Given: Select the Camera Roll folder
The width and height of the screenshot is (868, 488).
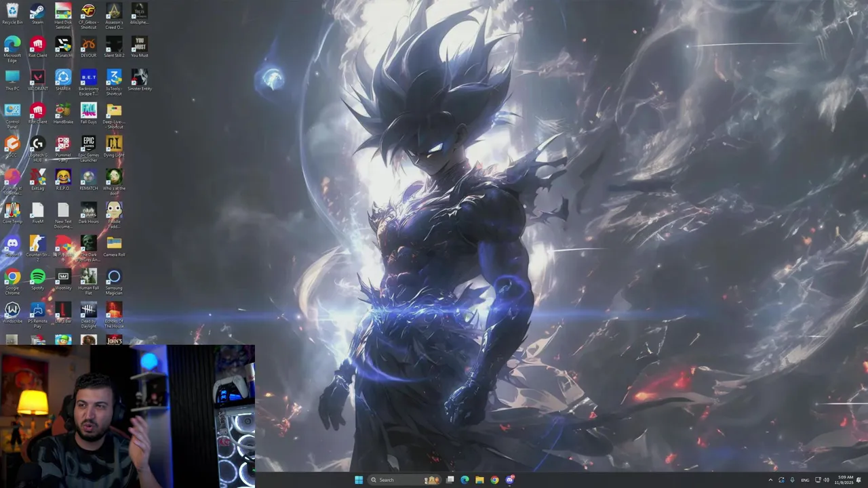Looking at the screenshot, I should [114, 247].
